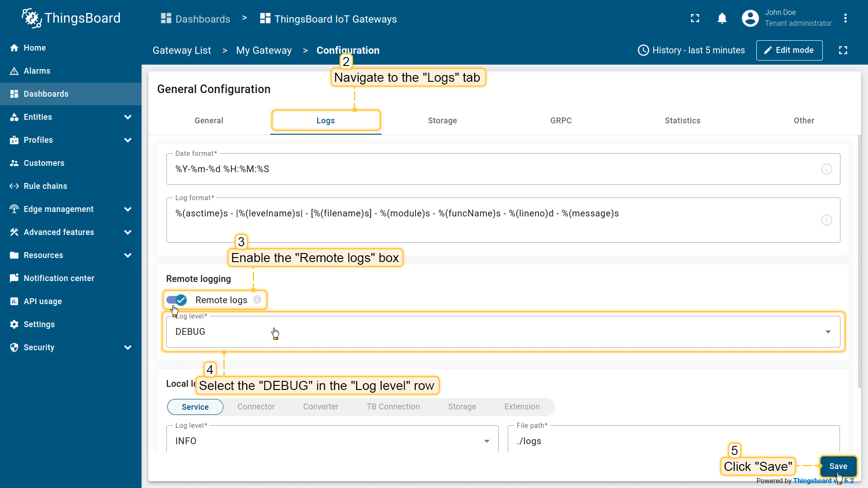Toggle fullscreen in the top bar

pyautogui.click(x=695, y=18)
